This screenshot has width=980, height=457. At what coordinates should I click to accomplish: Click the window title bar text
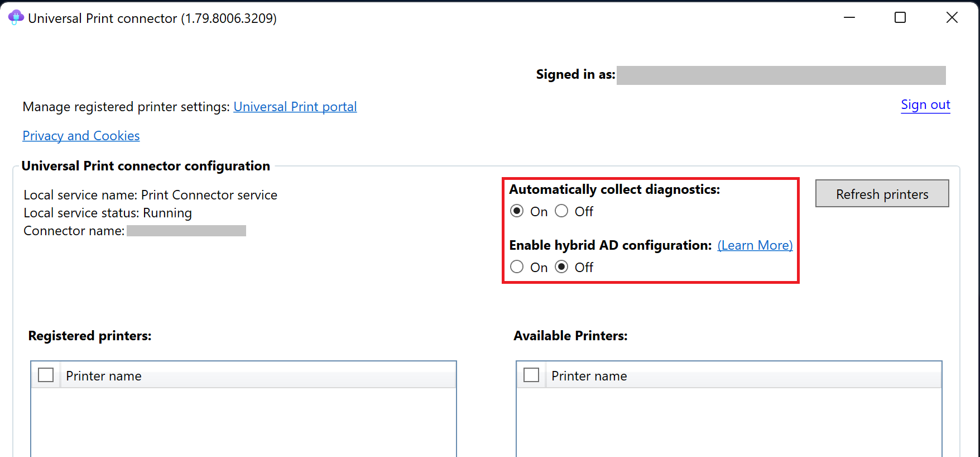(x=152, y=18)
